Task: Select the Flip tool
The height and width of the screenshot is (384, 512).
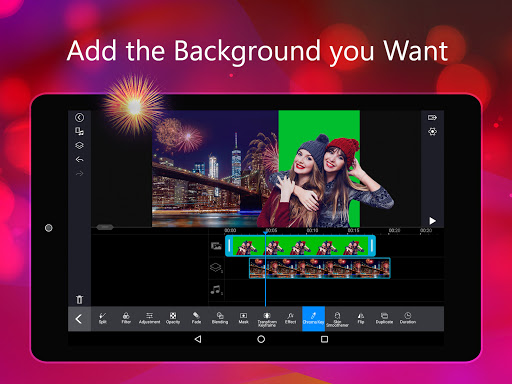Action: [361, 319]
